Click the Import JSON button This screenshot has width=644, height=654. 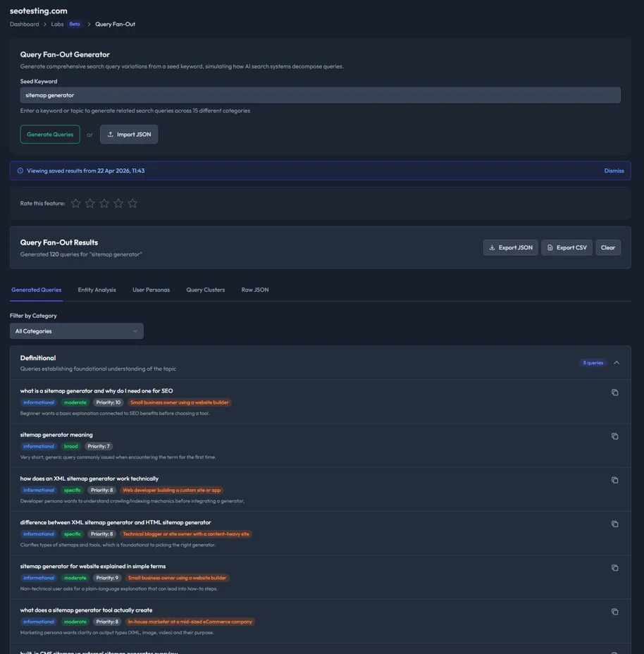[x=129, y=135]
